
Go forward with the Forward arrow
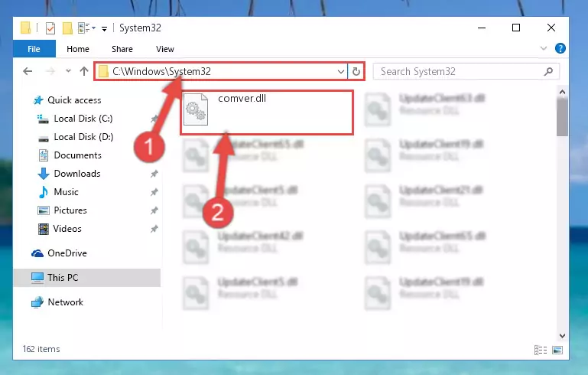(50, 71)
